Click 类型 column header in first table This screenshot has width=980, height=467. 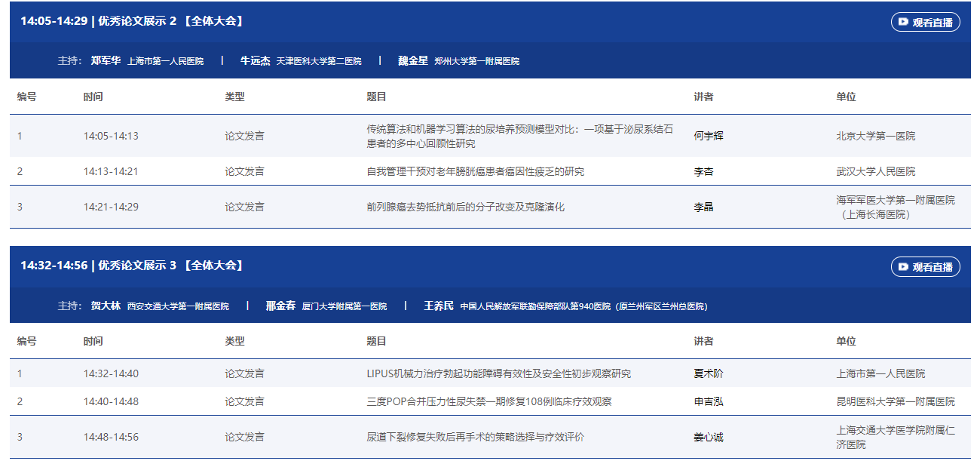pos(234,97)
